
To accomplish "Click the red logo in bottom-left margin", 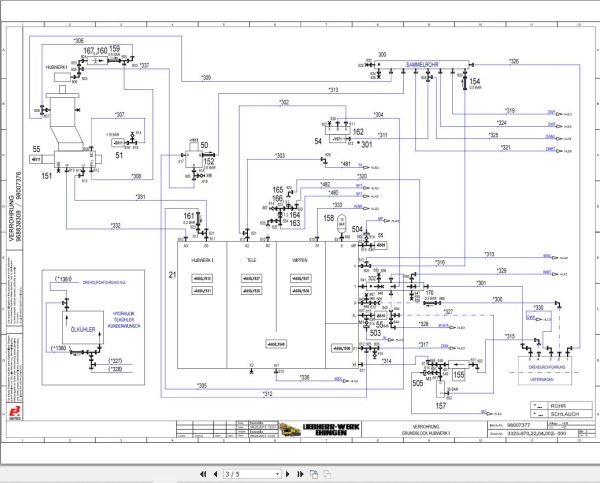I will pyautogui.click(x=15, y=413).
